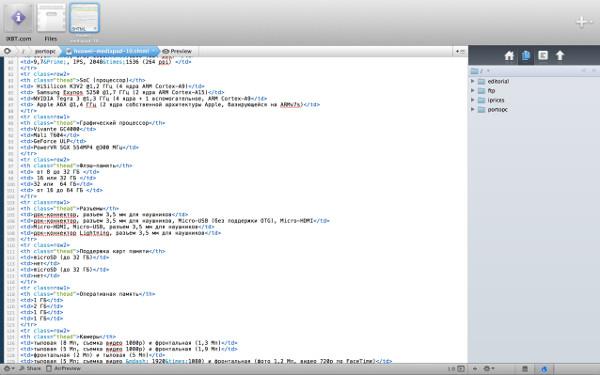Click the AirPreview button
This screenshot has height=375, width=600.
(64, 368)
